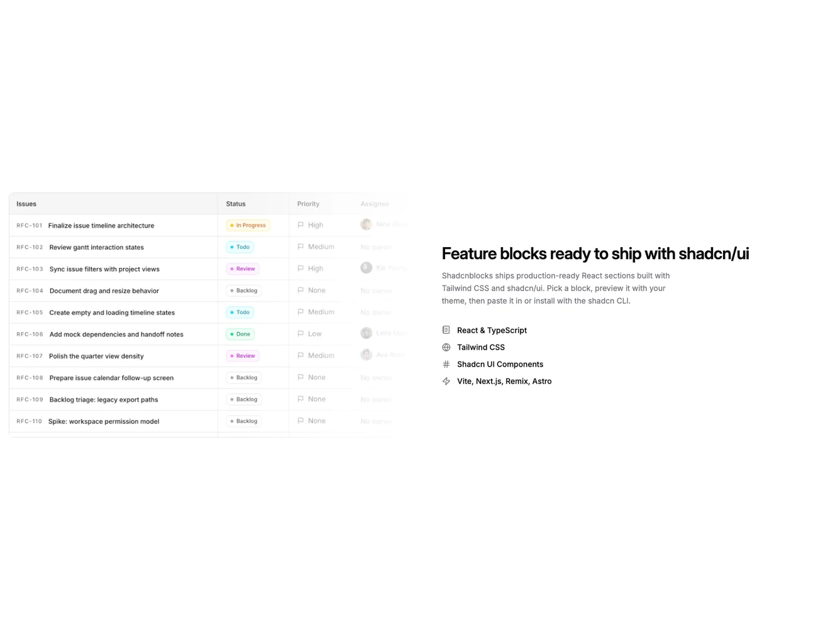Click the Feature blocks ready to ship heading
This screenshot has height=630, width=840.
pyautogui.click(x=595, y=253)
